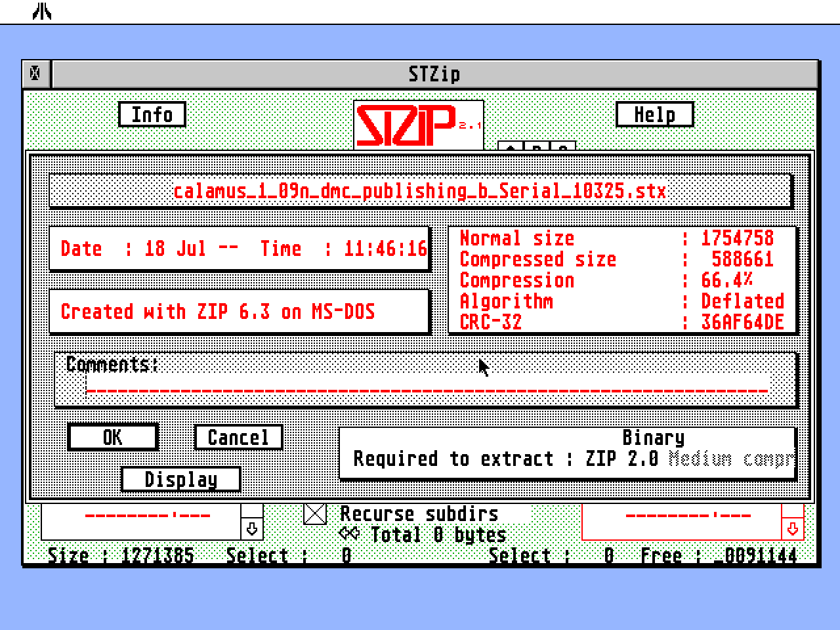Screen dimensions: 840x630
Task: Click the STZip window title bar
Action: tap(434, 74)
